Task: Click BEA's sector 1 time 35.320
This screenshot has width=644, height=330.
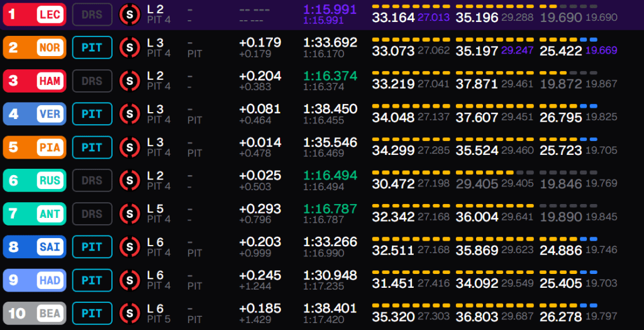Action: [394, 317]
